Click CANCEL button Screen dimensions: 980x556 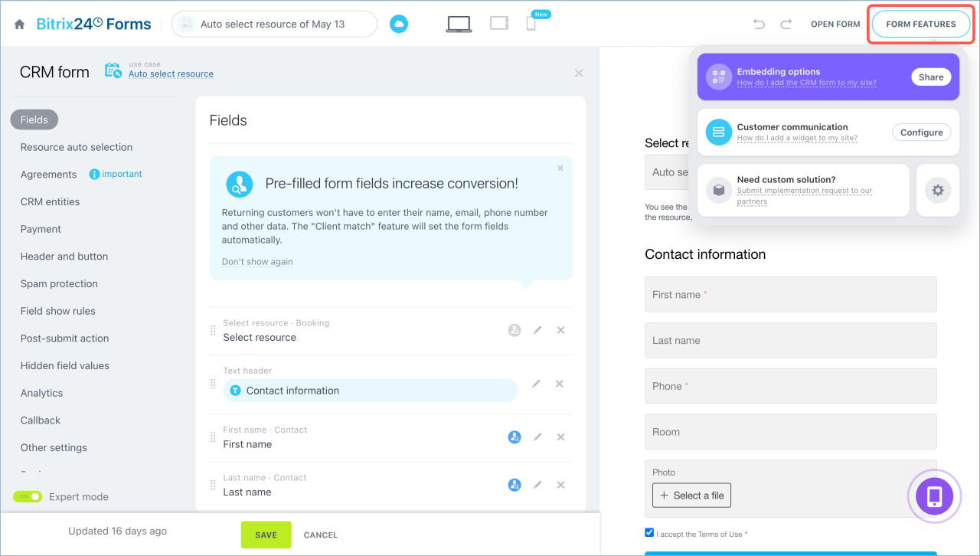321,535
